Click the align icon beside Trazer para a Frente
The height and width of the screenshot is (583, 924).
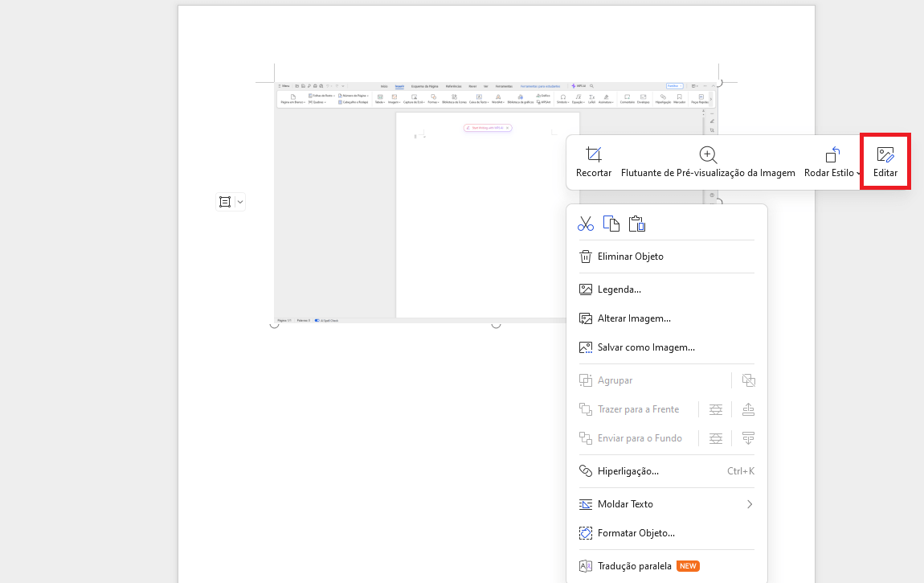point(715,409)
